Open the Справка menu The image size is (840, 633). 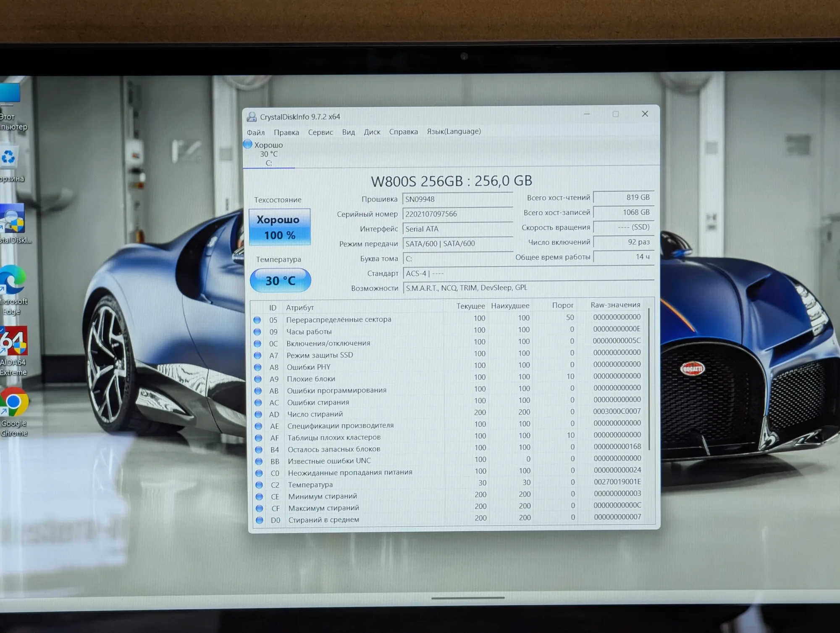point(403,132)
